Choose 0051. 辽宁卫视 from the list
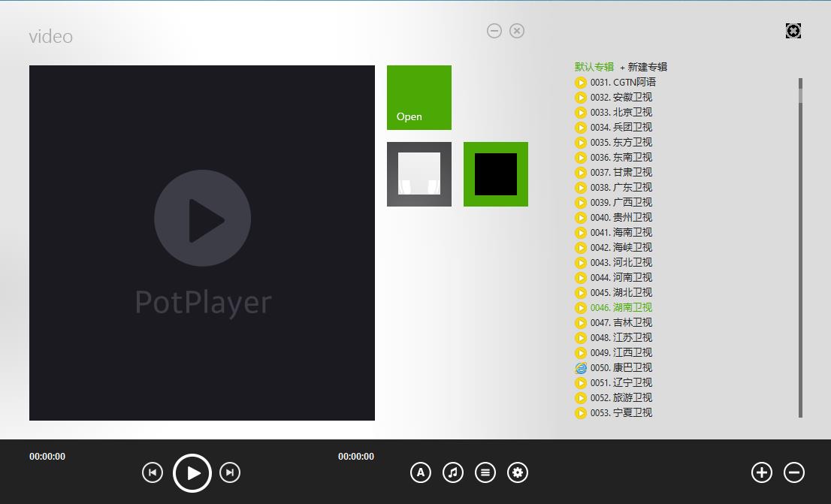Viewport: 831px width, 504px height. (x=614, y=382)
